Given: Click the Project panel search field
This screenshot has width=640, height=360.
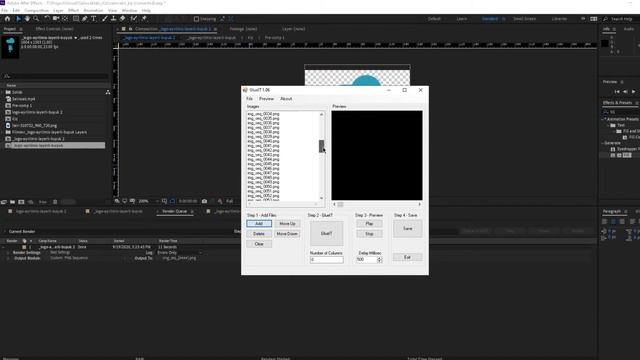Looking at the screenshot, I should coord(55,76).
